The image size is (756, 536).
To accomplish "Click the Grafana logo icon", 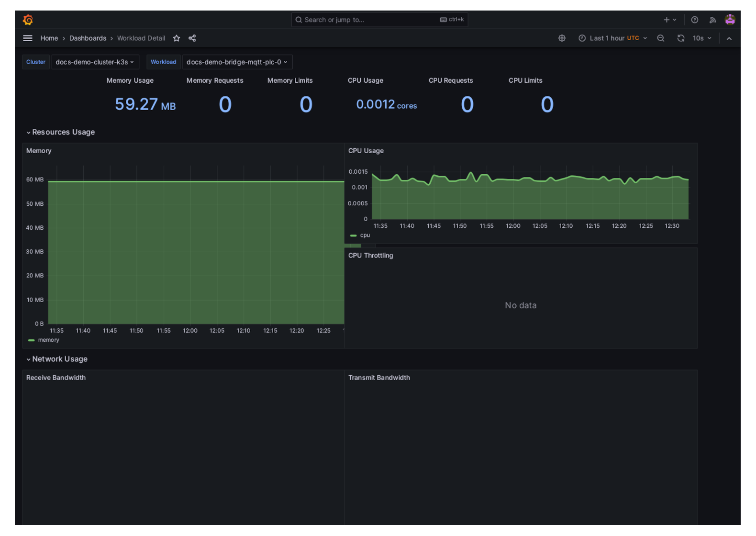I will [28, 20].
